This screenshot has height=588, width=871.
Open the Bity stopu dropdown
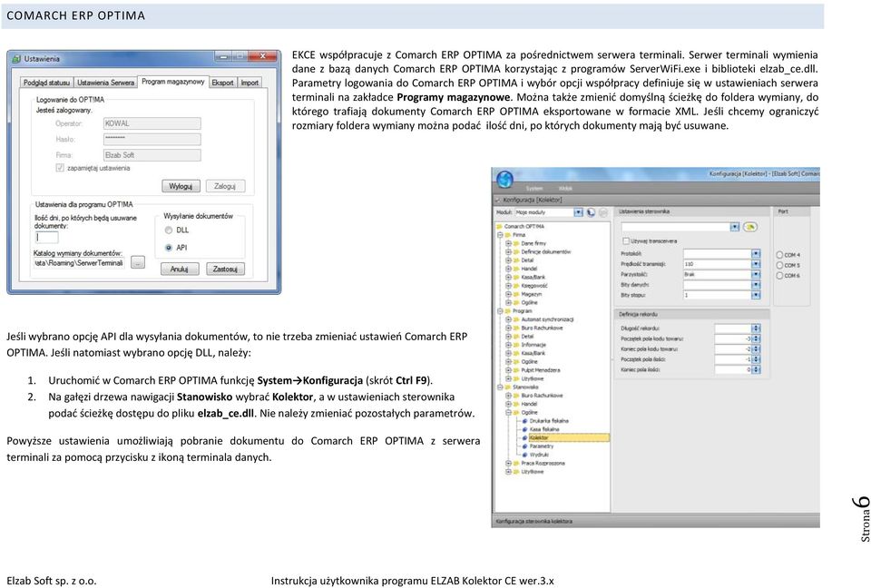(756, 295)
